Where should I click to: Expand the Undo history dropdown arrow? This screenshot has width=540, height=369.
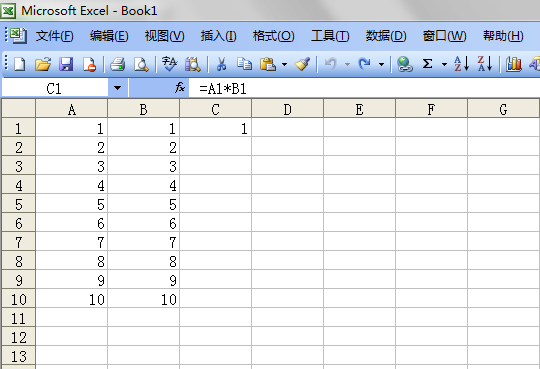[x=347, y=64]
